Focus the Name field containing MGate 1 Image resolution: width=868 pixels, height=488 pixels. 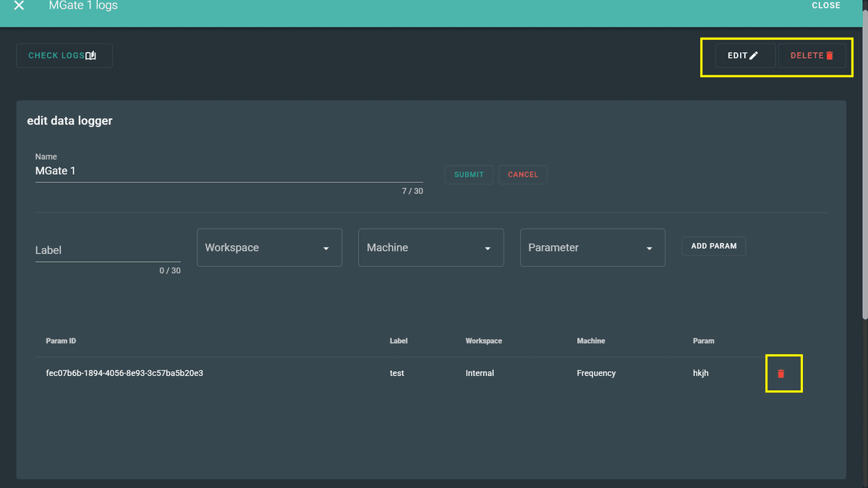click(x=229, y=171)
